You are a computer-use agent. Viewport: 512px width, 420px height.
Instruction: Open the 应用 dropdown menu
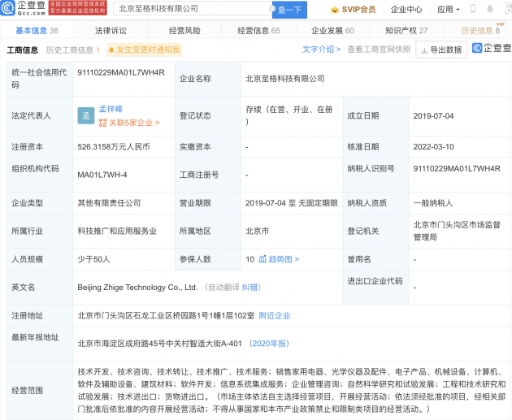point(448,10)
